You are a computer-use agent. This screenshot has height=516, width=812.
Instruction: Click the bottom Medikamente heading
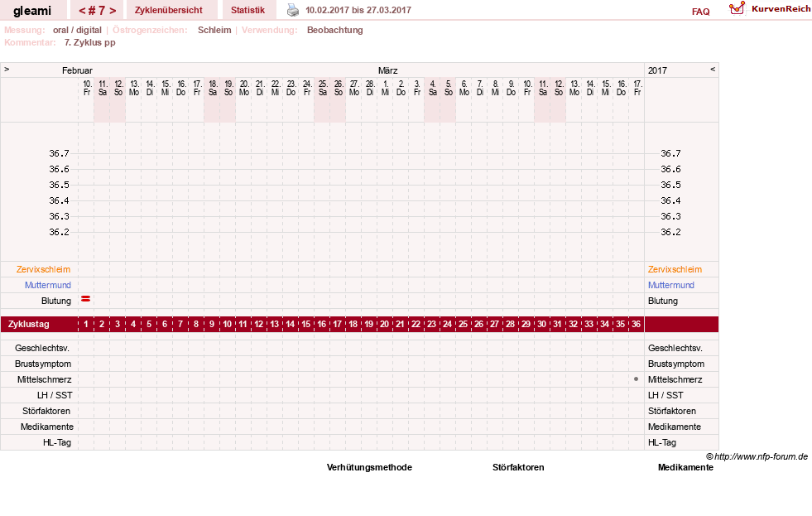[x=685, y=467]
